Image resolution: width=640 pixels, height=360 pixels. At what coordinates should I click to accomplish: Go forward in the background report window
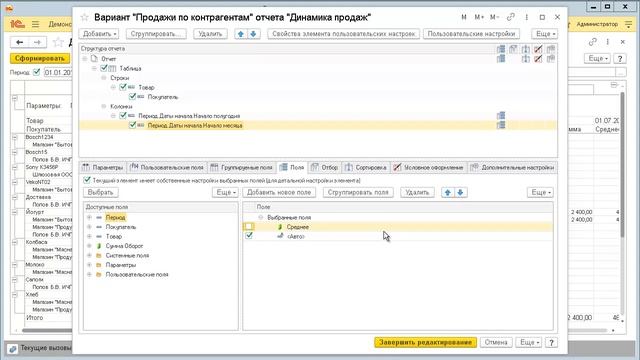point(37,42)
